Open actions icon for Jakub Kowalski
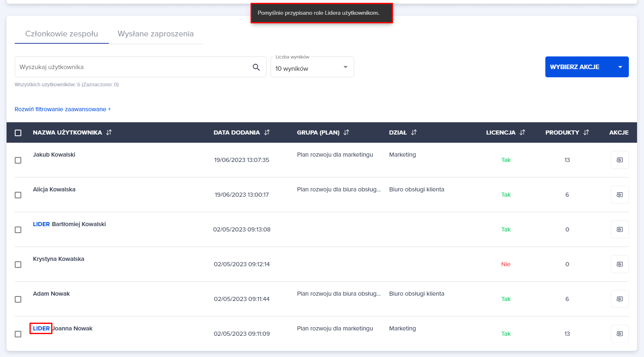This screenshot has height=357, width=644. pos(619,160)
